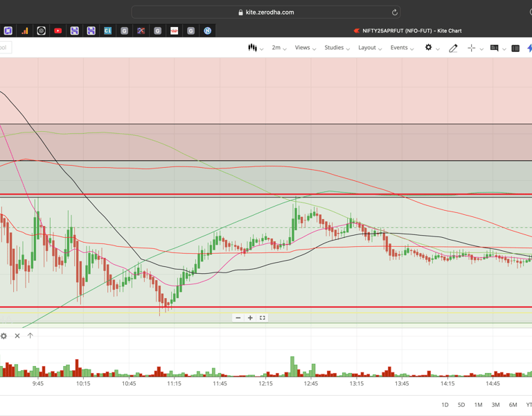Reload the page with the refresh icon
532x416 pixels.
tap(395, 12)
